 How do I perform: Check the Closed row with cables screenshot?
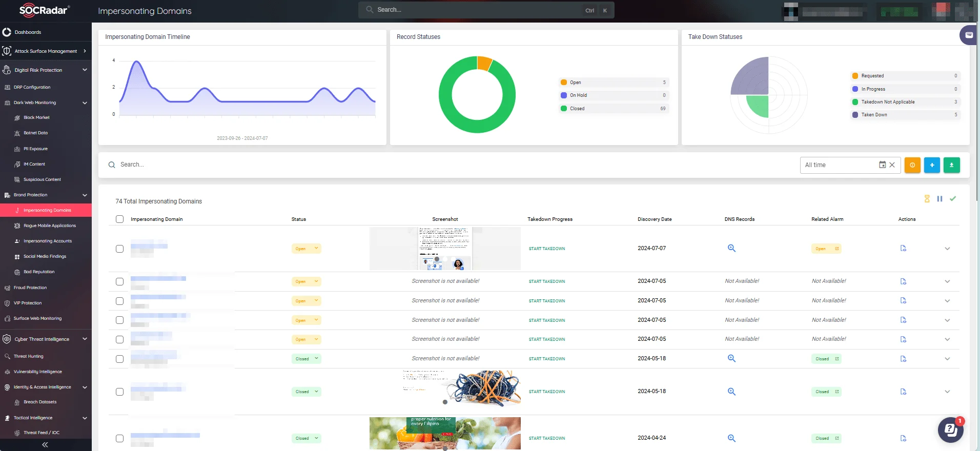pos(119,392)
